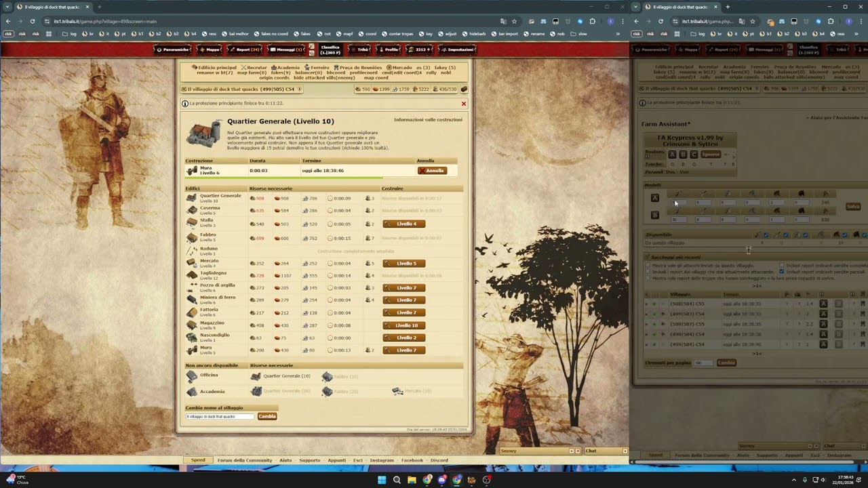The width and height of the screenshot is (868, 488).
Task: Click Ignorar button in FA Keypress
Action: [710, 155]
